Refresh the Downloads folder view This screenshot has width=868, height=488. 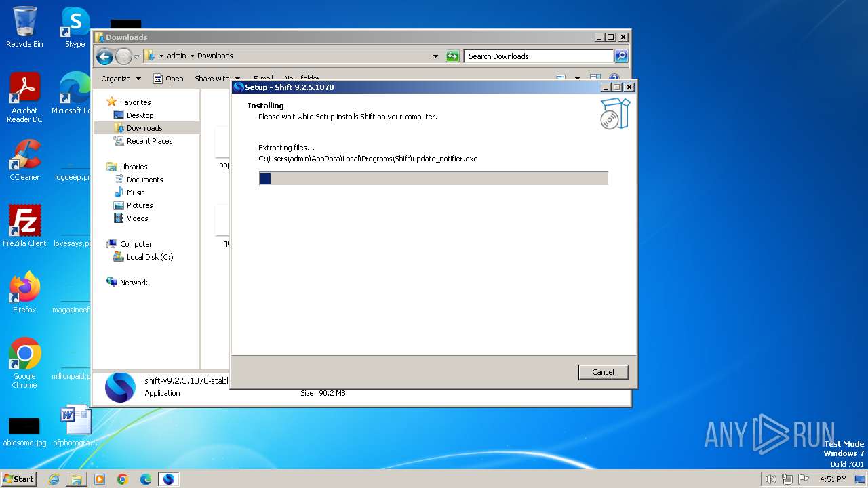(x=452, y=56)
